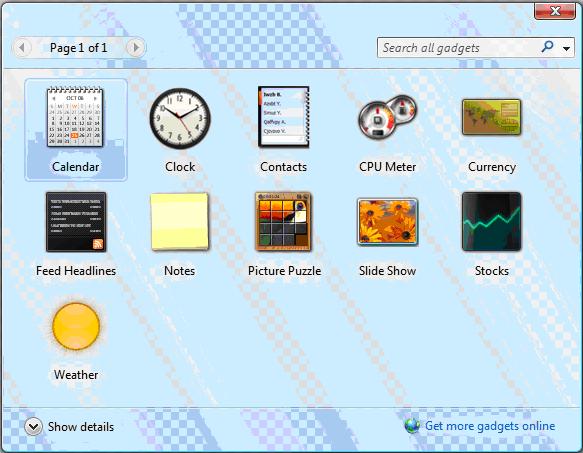This screenshot has height=453, width=583.
Task: Click the CPU Meter label text
Action: 387,167
